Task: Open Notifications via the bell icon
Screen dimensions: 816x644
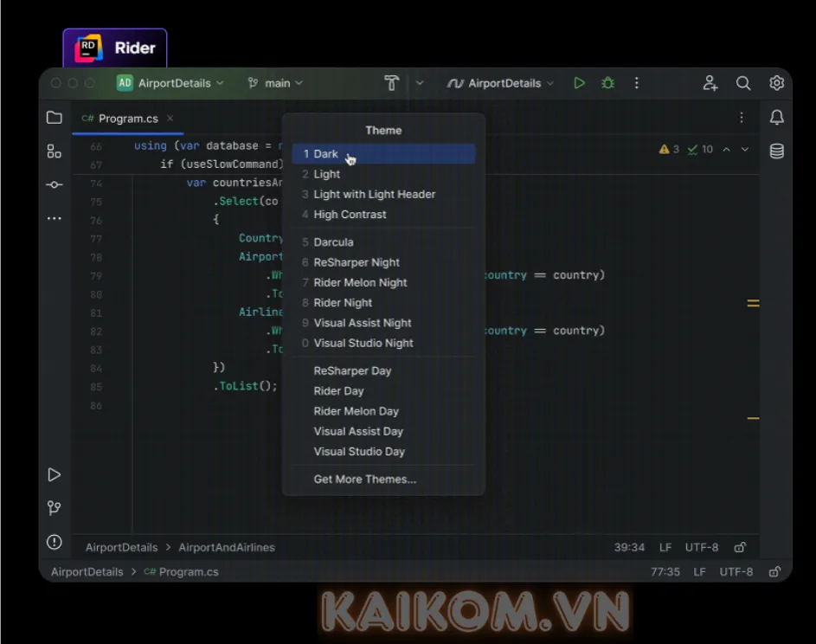Action: tap(776, 116)
